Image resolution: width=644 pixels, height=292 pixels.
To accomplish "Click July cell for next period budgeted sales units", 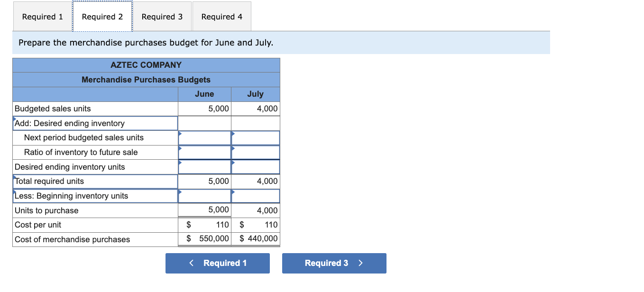I will coord(255,137).
